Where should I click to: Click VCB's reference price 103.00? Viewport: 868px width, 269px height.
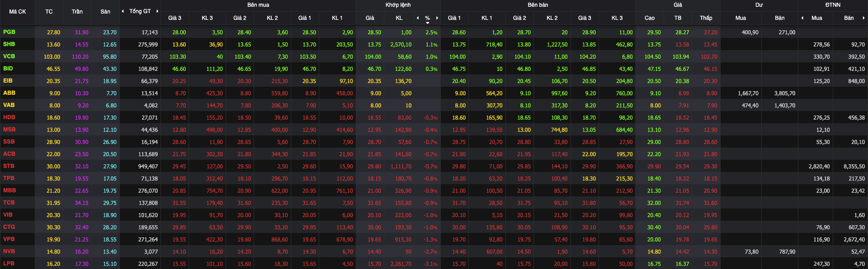(x=52, y=57)
